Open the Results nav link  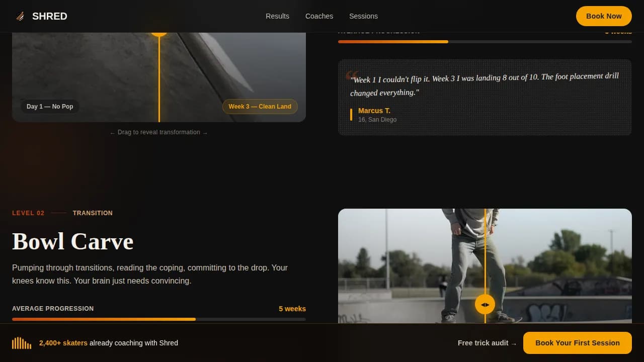tap(277, 16)
